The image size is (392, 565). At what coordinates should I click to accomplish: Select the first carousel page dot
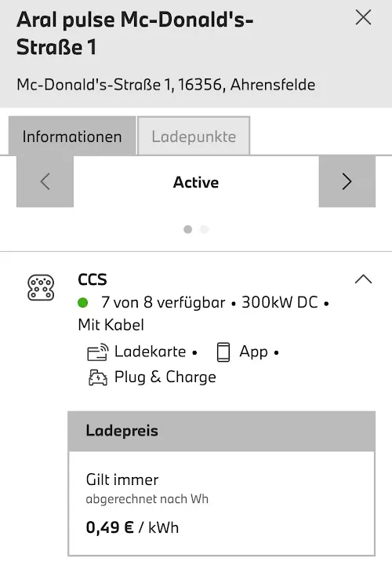pos(187,229)
